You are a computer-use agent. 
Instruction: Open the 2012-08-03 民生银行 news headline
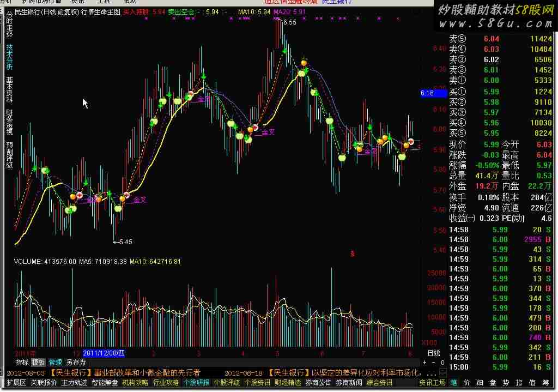104,373
